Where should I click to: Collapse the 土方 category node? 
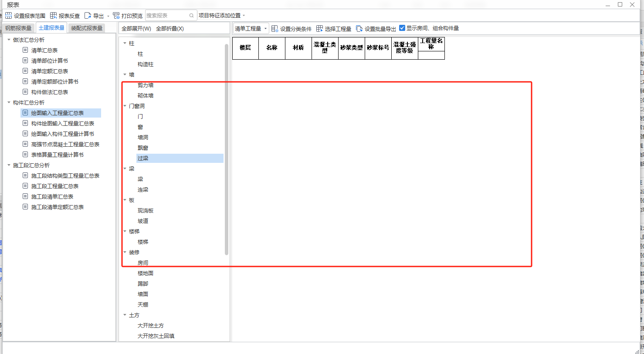coord(125,315)
